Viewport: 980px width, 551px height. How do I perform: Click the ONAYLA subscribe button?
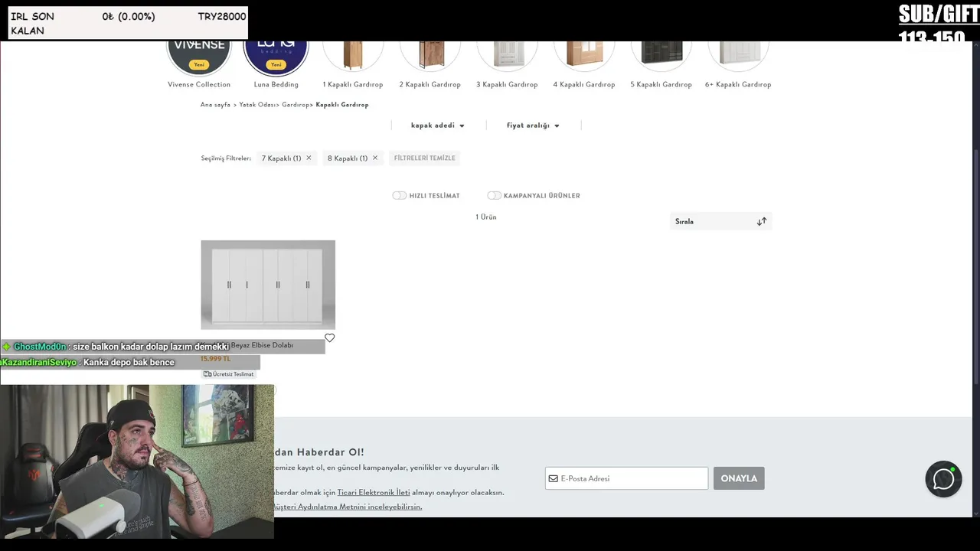[x=739, y=478]
